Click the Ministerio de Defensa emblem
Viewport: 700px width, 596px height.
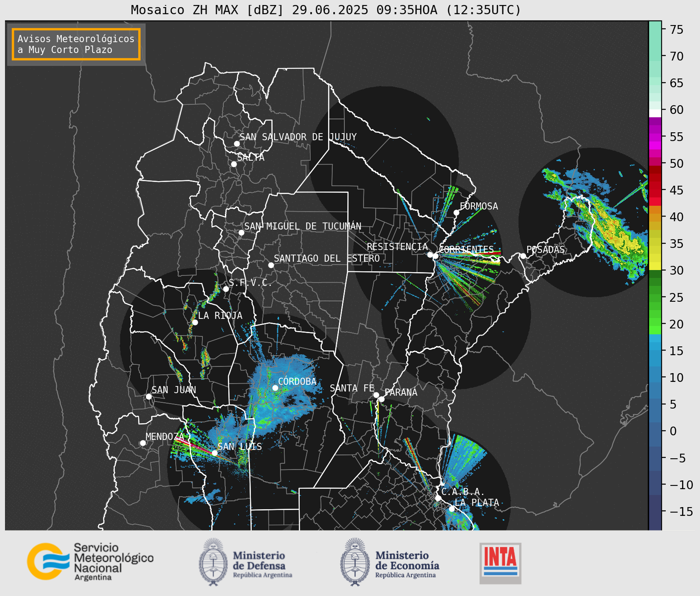[x=213, y=561]
